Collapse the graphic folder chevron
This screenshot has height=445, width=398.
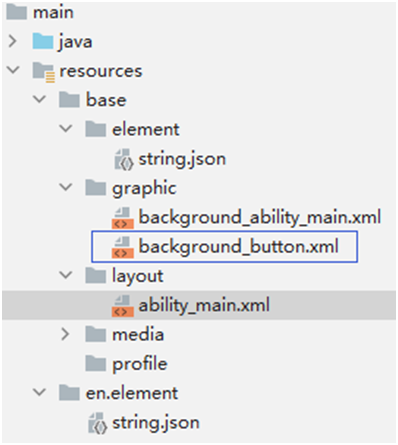66,187
